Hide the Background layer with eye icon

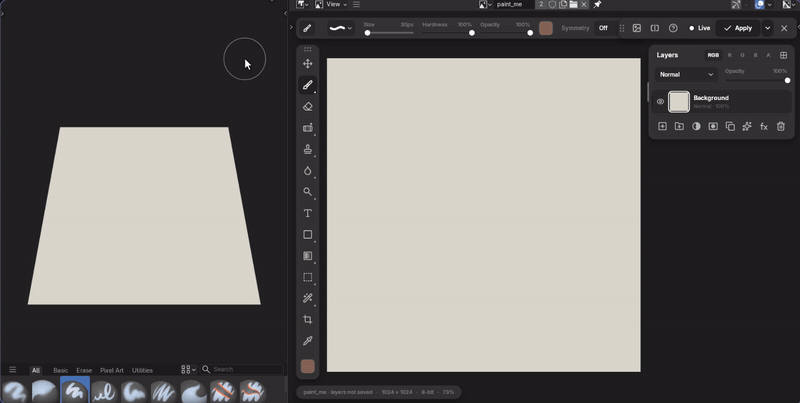pyautogui.click(x=660, y=102)
